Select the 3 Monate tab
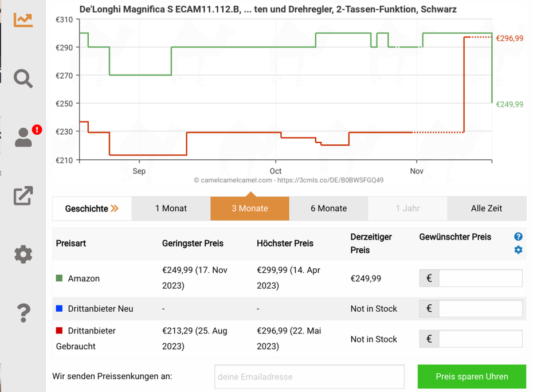533x392 pixels. point(250,209)
